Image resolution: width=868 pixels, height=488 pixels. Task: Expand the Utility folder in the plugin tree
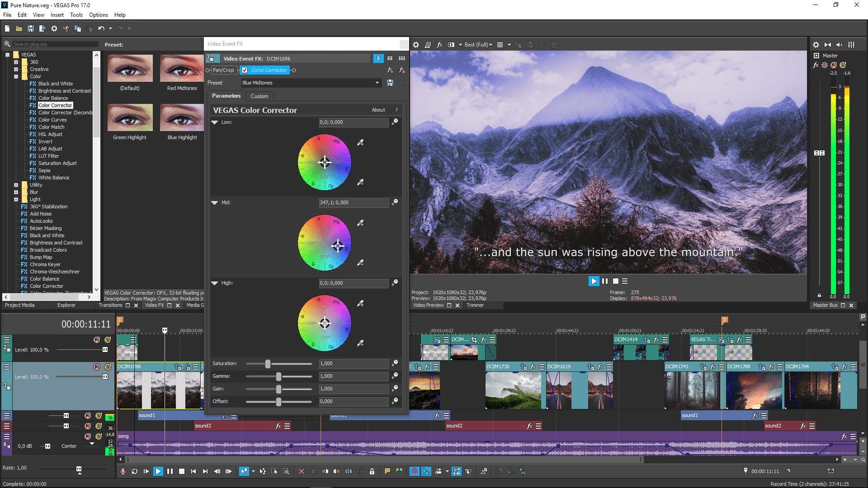point(15,184)
